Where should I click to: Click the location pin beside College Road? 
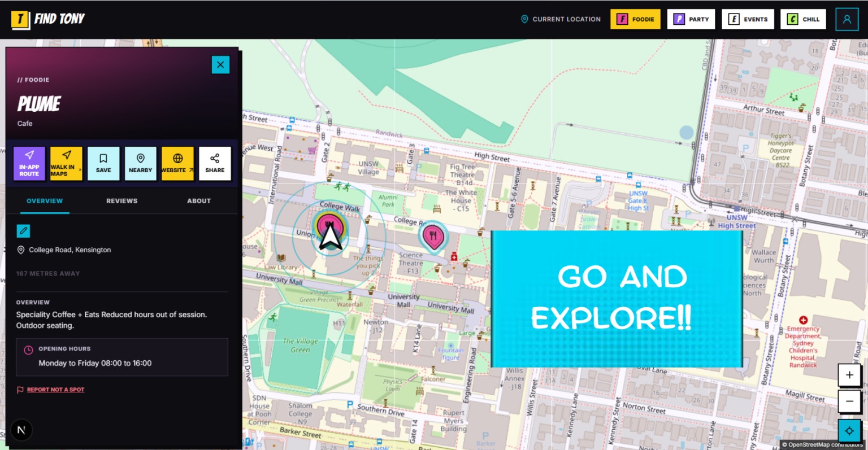(21, 250)
